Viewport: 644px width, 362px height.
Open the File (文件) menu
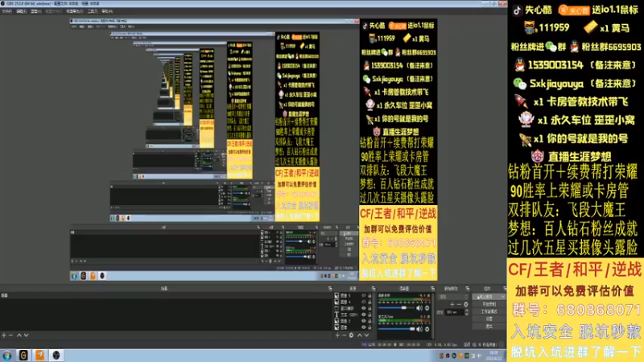pyautogui.click(x=7, y=11)
